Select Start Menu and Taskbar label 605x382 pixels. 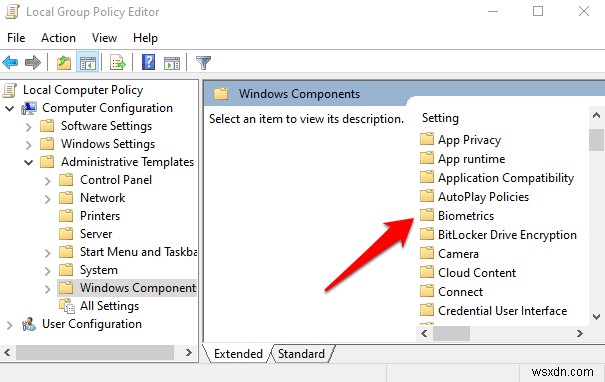[138, 252]
